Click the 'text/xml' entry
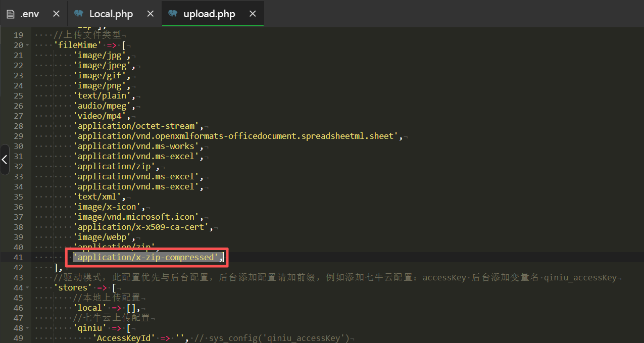644x343 pixels. click(99, 197)
